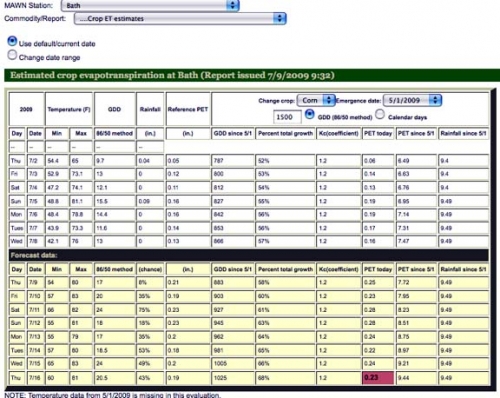Select the GDD (86/50 method) radio button
Screen dimensions: 500x398
310,115
